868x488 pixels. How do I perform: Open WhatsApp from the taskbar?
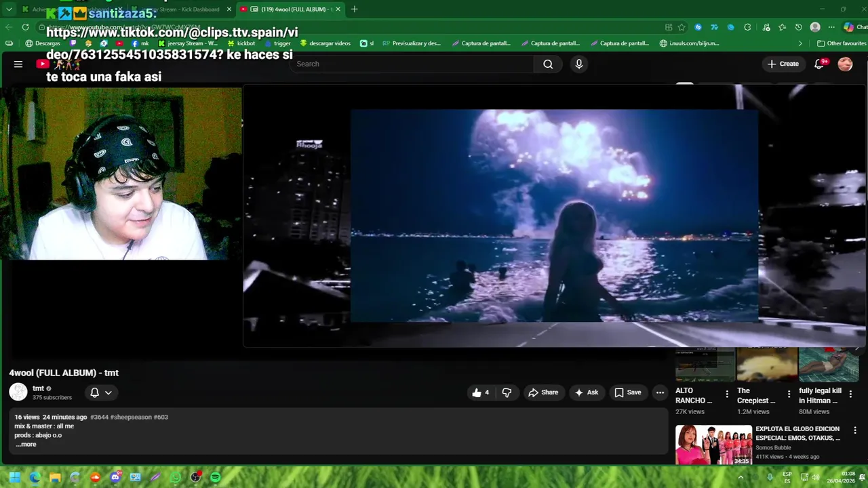[x=176, y=477]
